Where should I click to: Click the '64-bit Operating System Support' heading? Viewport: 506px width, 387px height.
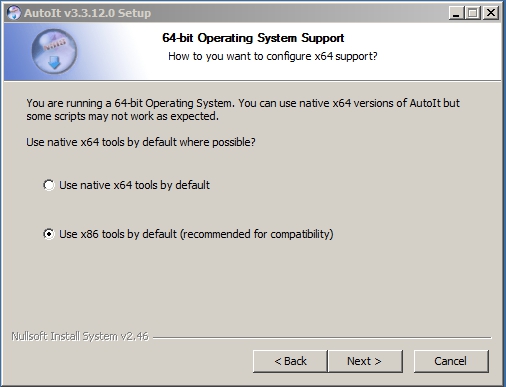253,38
